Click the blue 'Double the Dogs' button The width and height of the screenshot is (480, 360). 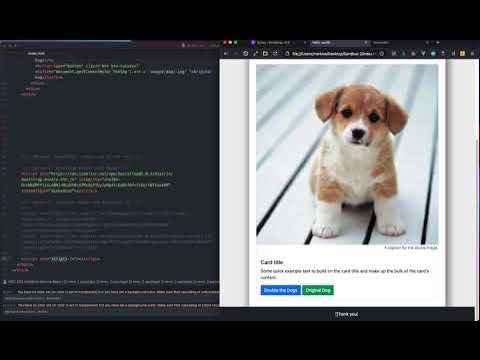click(x=281, y=290)
